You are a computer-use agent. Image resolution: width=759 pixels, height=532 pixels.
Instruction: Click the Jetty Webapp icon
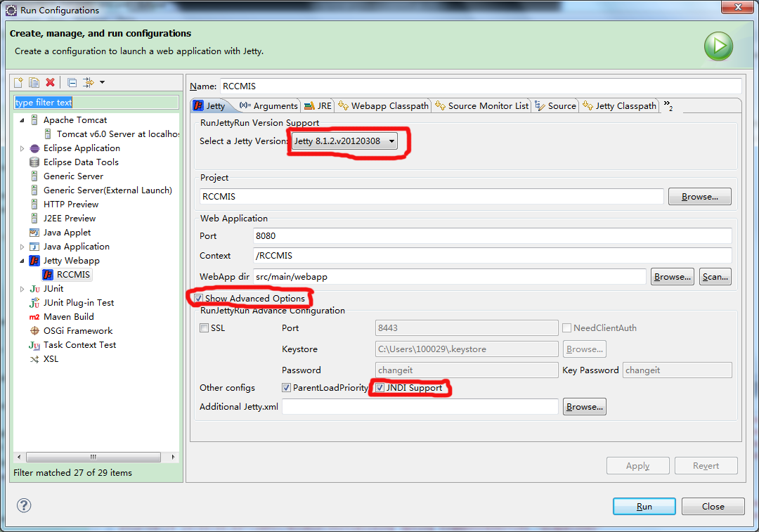[34, 261]
